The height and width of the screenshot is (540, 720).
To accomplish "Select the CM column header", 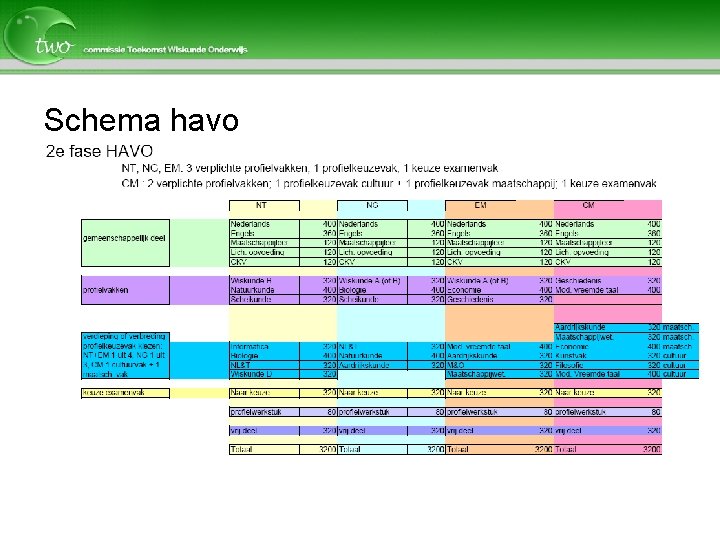I will click(588, 205).
